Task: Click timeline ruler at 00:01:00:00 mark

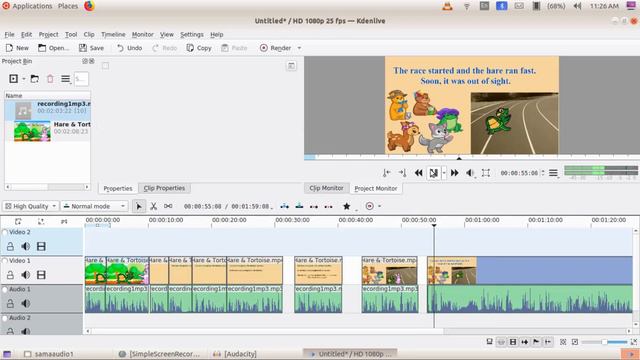Action: tap(482, 220)
